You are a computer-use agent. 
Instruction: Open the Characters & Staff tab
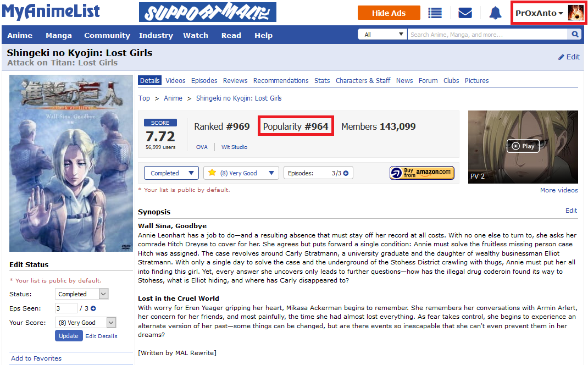[x=363, y=81]
